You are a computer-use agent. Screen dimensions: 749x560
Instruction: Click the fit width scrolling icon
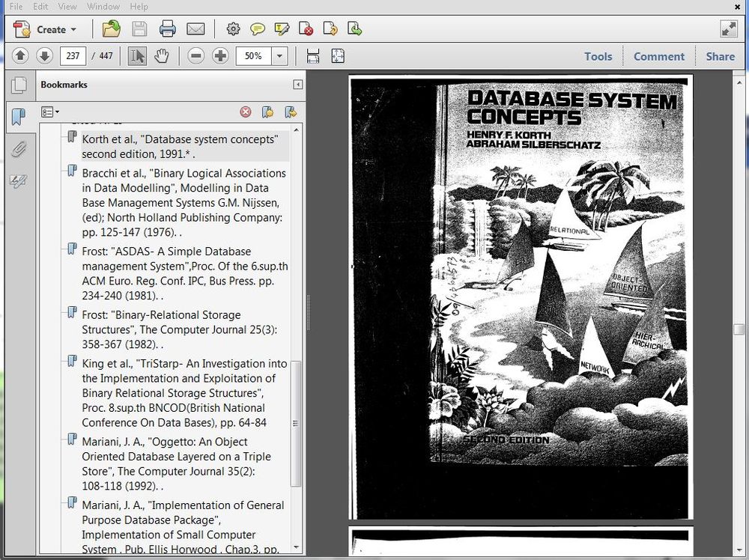[313, 56]
